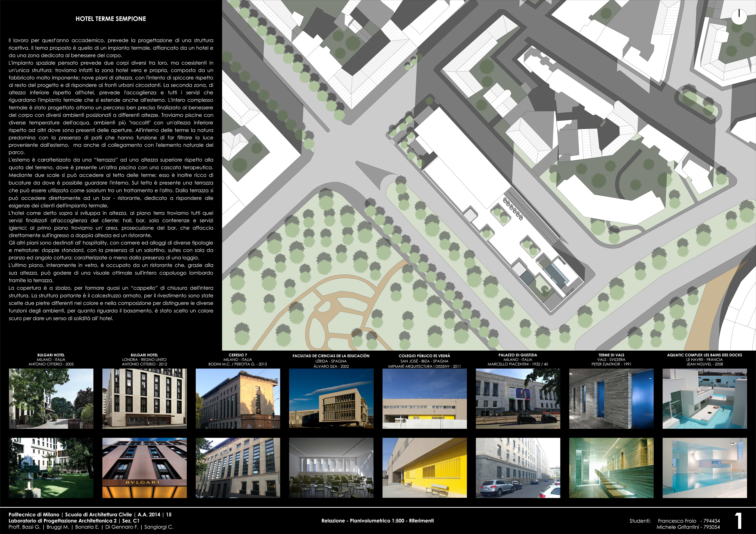Click caption 'JEAN NOUVEL - 2008'
This screenshot has height=534, width=756.
point(705,364)
